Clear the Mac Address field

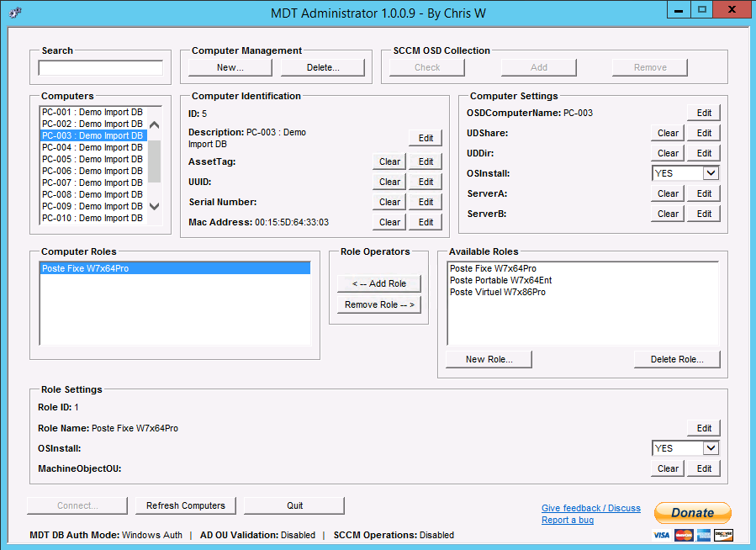[x=389, y=222]
